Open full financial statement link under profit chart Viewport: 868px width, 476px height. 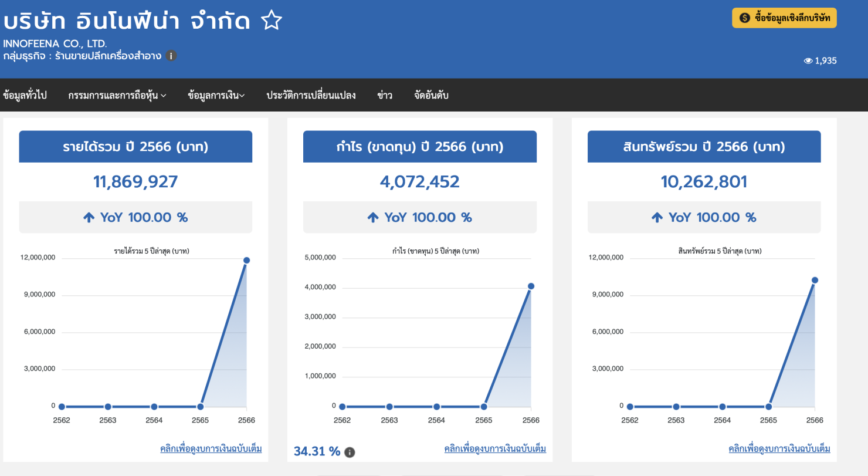point(495,449)
